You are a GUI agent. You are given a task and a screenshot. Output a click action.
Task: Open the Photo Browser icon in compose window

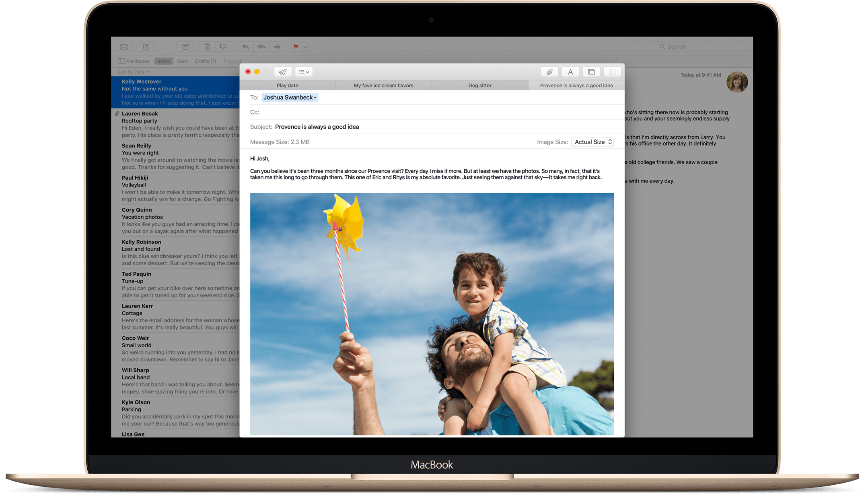(591, 72)
